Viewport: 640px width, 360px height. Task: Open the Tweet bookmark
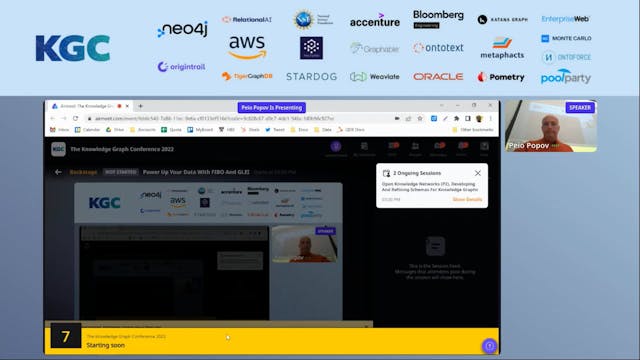point(275,130)
